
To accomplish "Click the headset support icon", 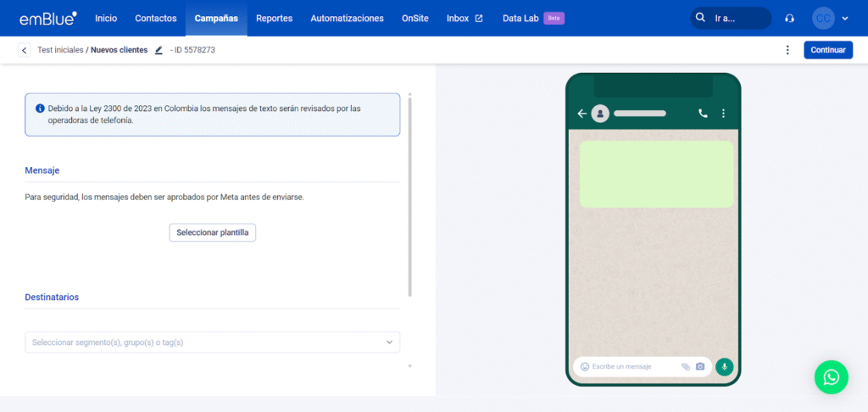I will [x=790, y=18].
